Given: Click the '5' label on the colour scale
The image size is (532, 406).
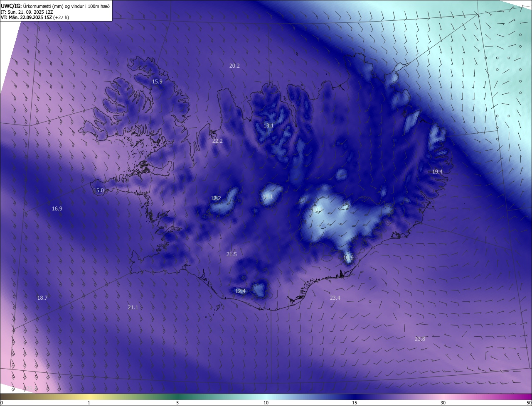Looking at the screenshot, I should click(178, 403).
